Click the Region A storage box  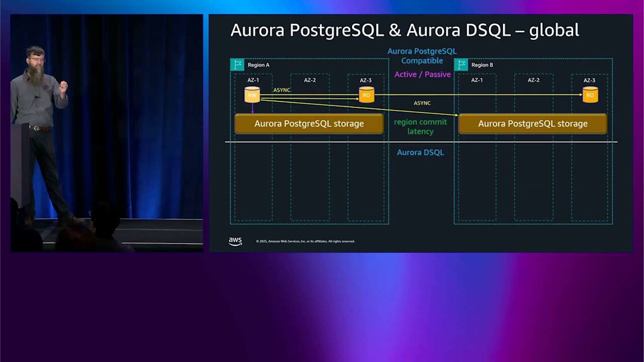tap(309, 123)
